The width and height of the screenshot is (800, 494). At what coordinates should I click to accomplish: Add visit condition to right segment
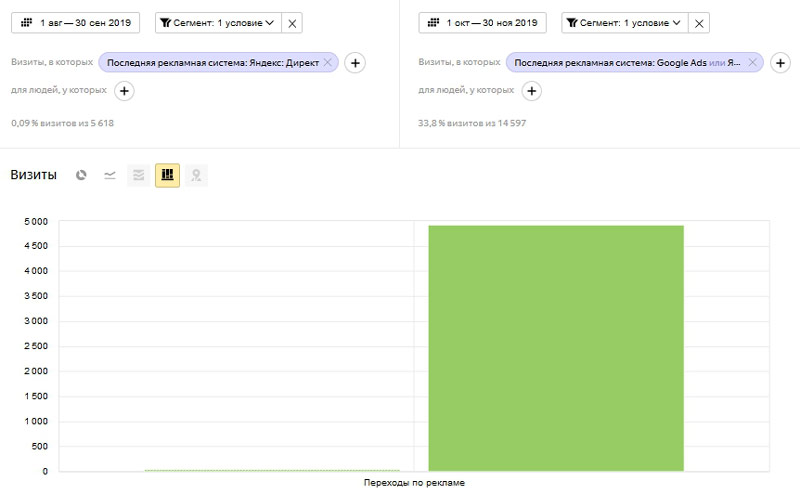[x=778, y=63]
